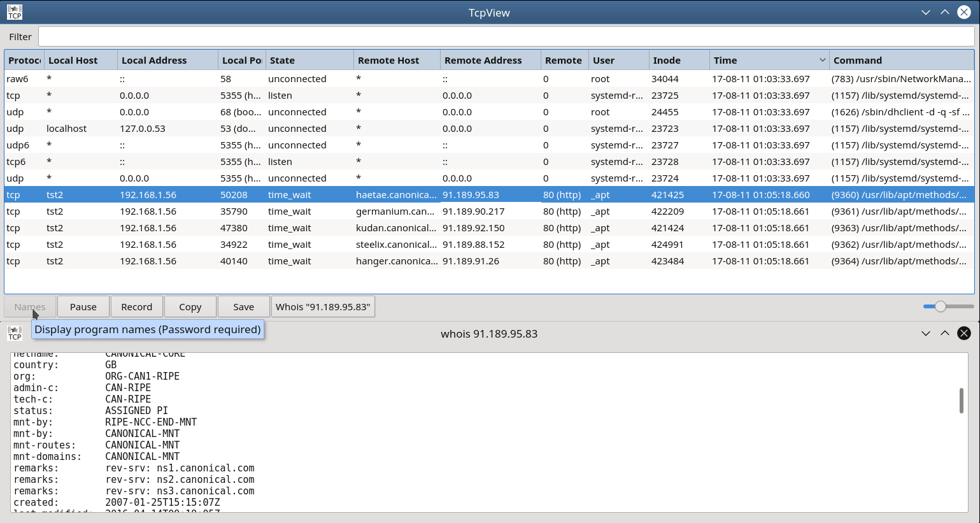Save the connection list
This screenshot has width=980, height=523.
[x=244, y=306]
